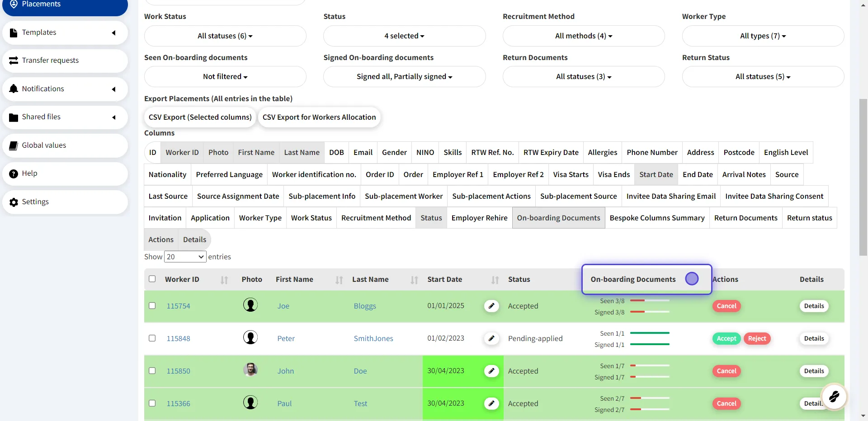Click the Global values book icon
Screen dimensions: 868x421
[14, 145]
